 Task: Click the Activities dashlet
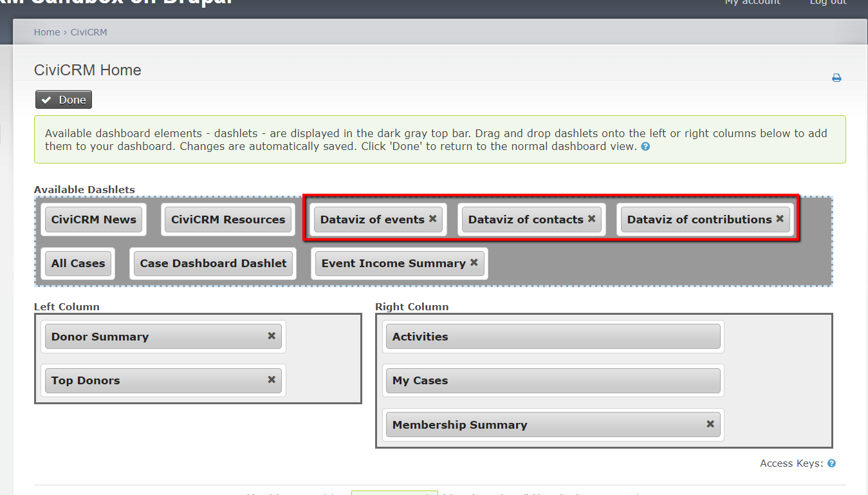553,337
